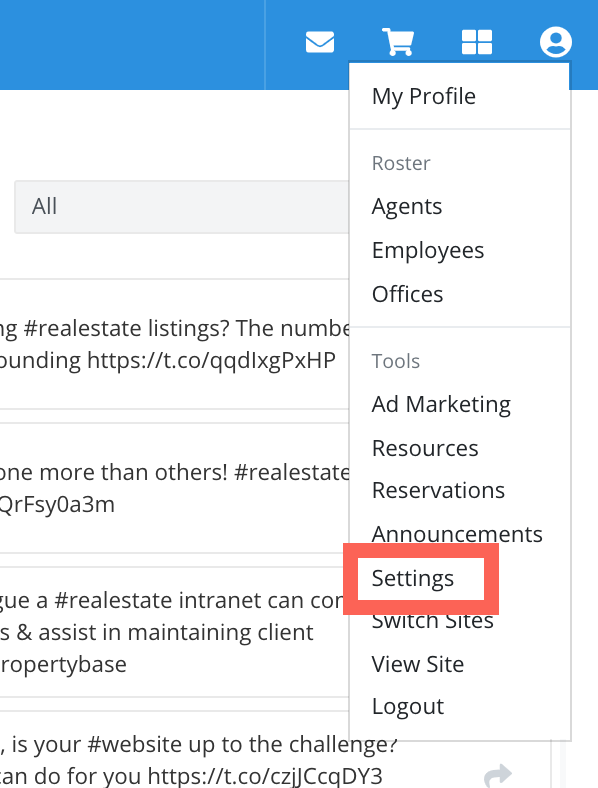Open Reservations from Tools
This screenshot has width=598, height=788.
point(438,490)
